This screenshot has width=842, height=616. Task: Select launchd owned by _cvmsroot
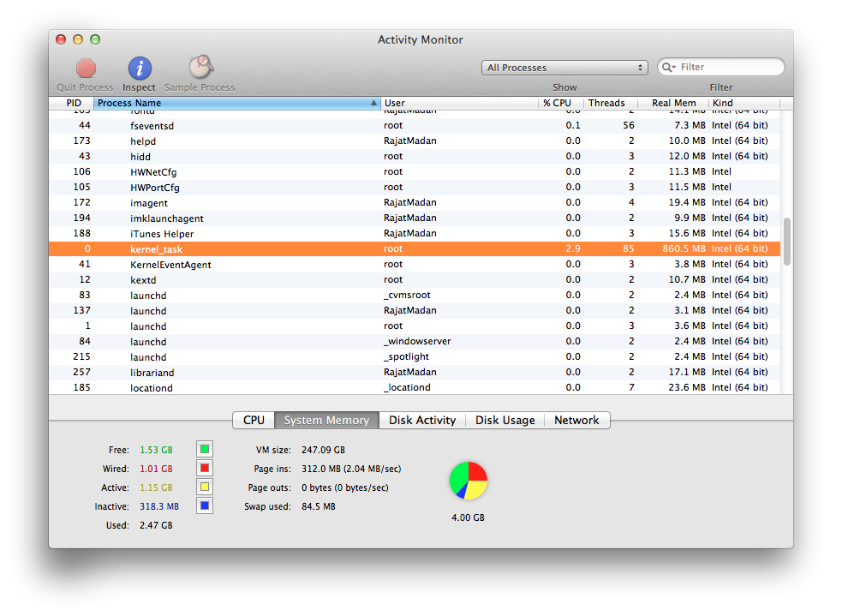(415, 295)
